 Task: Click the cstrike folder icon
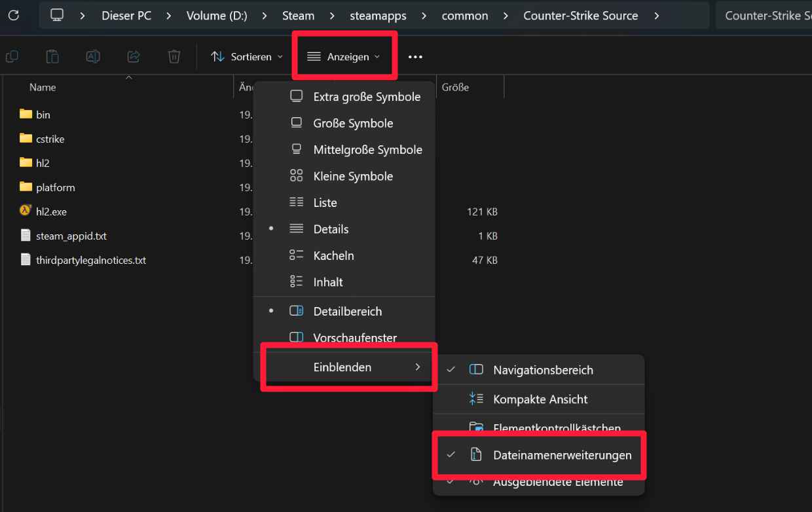point(26,138)
